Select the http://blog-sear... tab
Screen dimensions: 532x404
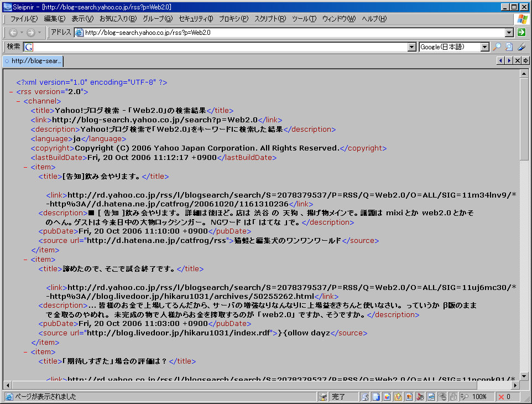pos(33,61)
